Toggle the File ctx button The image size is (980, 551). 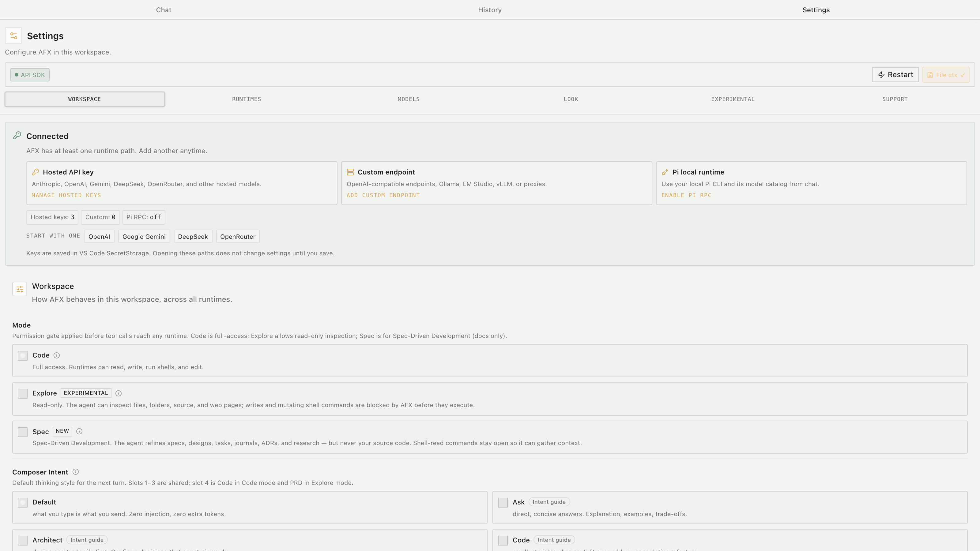pyautogui.click(x=946, y=75)
